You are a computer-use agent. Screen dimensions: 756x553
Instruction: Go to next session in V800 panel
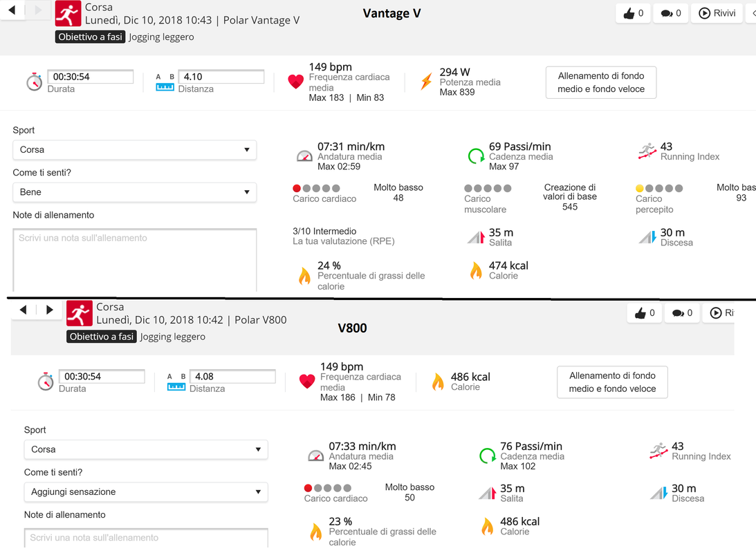tap(49, 310)
